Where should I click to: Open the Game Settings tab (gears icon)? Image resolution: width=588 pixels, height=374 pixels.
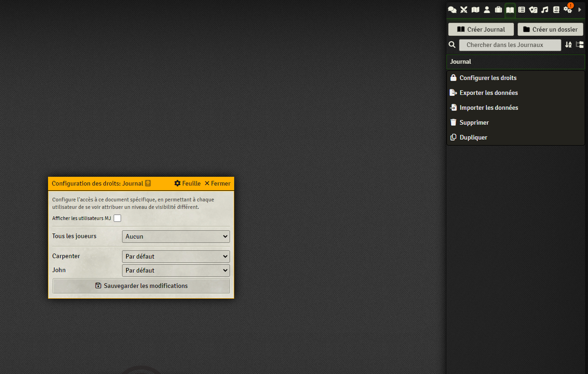(568, 9)
